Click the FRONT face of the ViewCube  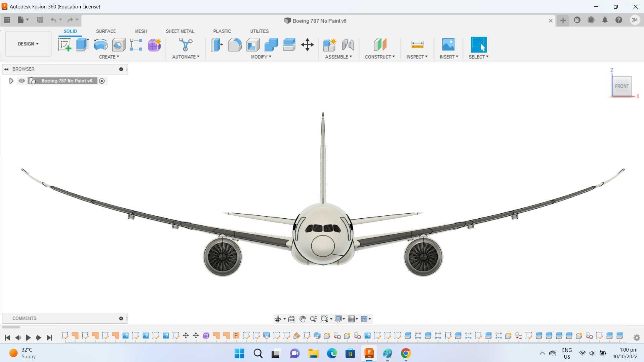(x=622, y=86)
